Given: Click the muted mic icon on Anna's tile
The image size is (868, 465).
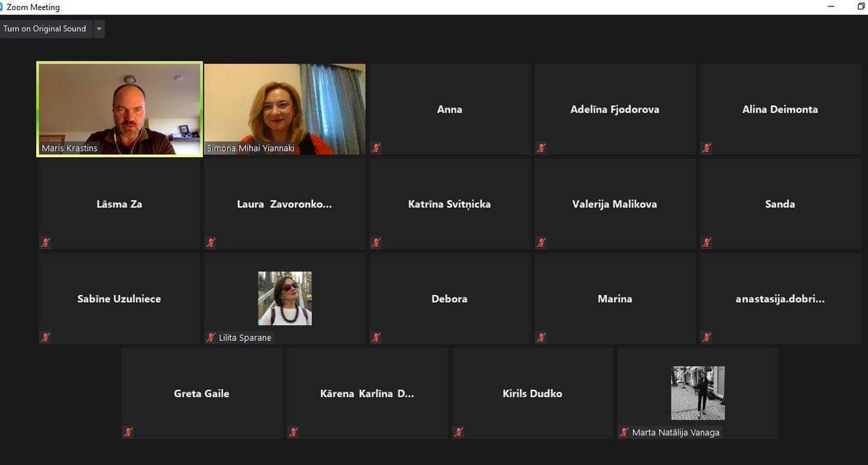Looking at the screenshot, I should (376, 148).
